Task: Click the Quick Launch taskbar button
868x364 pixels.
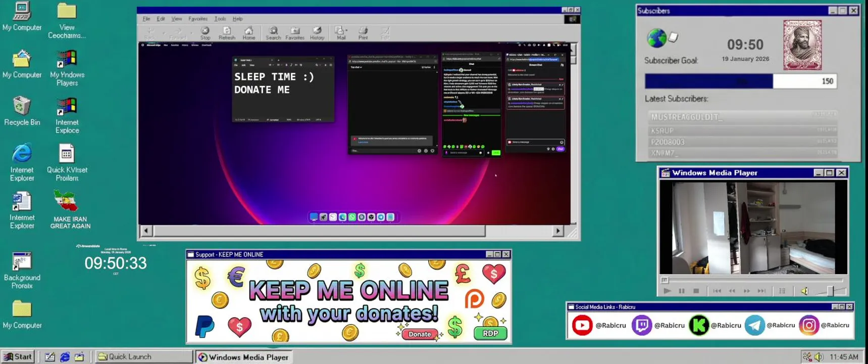Action: point(144,356)
